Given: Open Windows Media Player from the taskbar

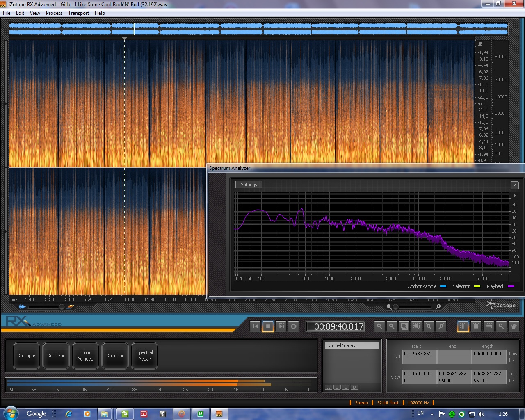Looking at the screenshot, I should click(87, 414).
